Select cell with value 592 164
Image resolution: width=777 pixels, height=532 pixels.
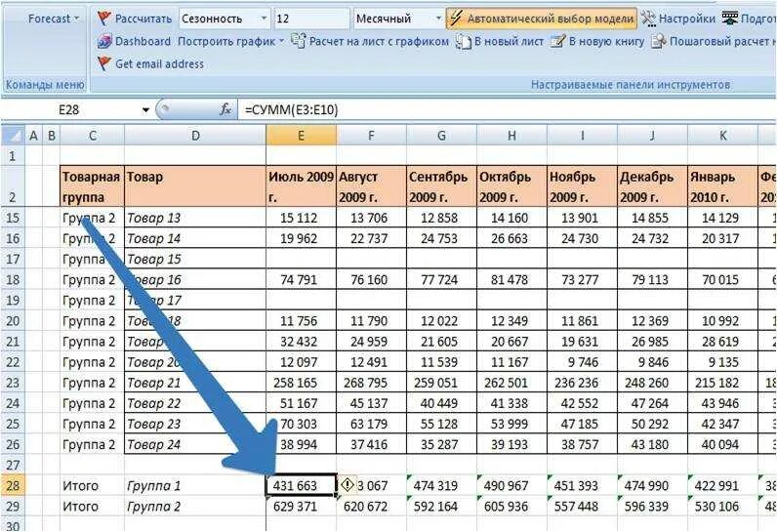441,507
